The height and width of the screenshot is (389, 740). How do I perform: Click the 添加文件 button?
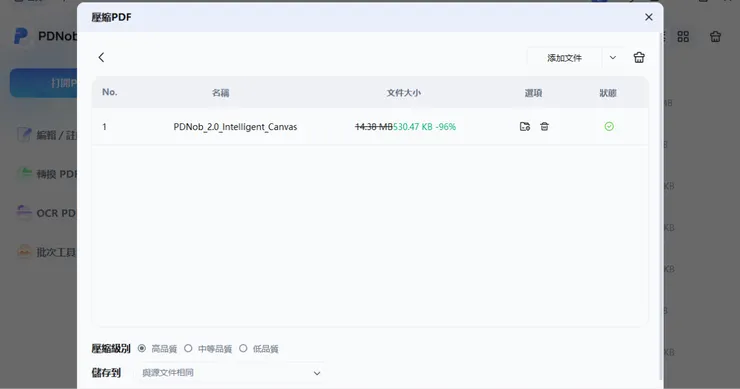click(x=564, y=58)
